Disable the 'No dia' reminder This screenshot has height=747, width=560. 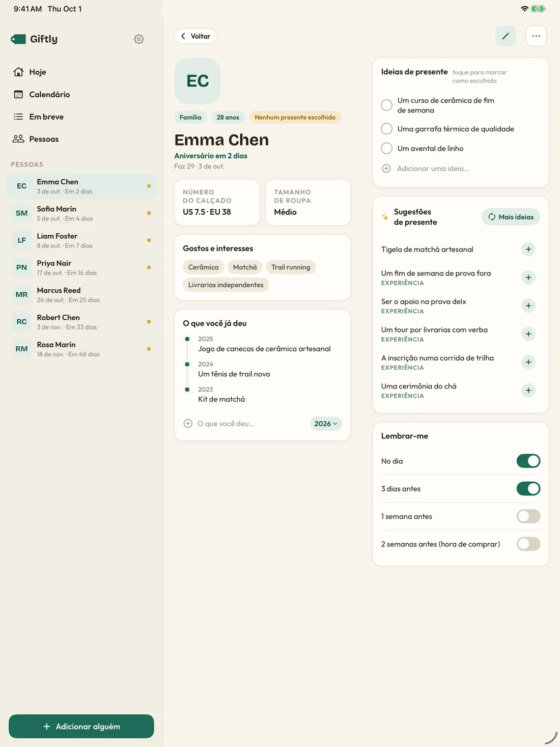tap(528, 461)
